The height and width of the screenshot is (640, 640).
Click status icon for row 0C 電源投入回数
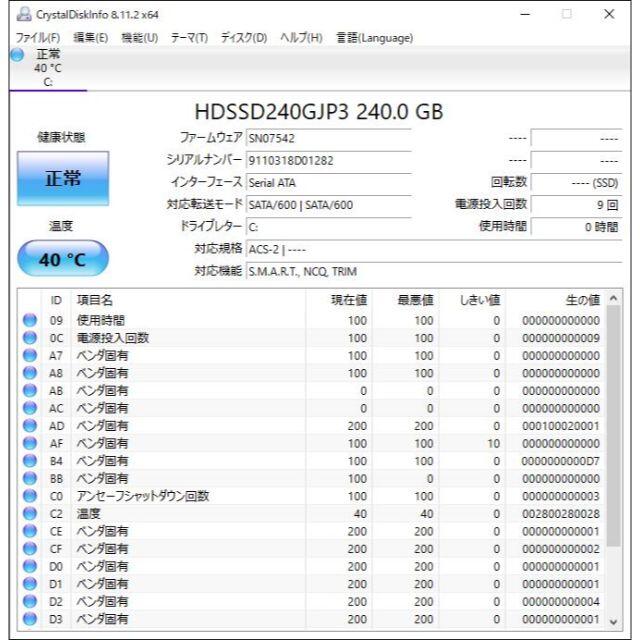(x=29, y=338)
